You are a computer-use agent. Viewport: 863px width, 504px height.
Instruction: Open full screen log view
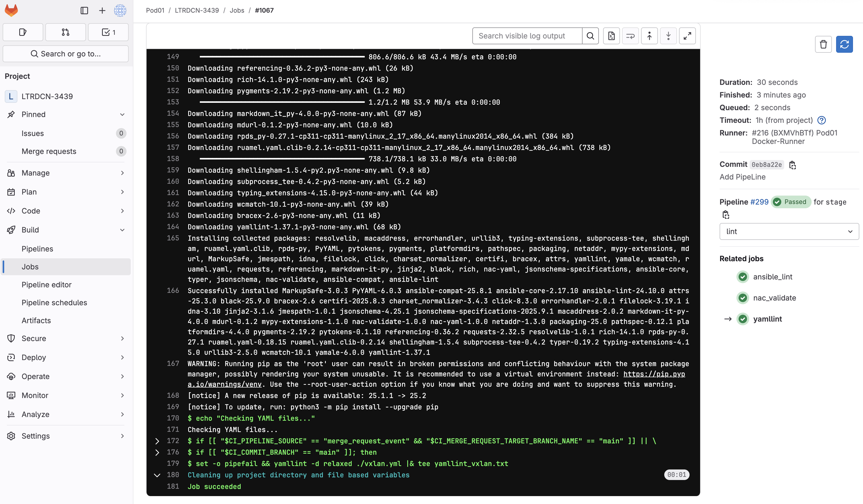pos(687,36)
